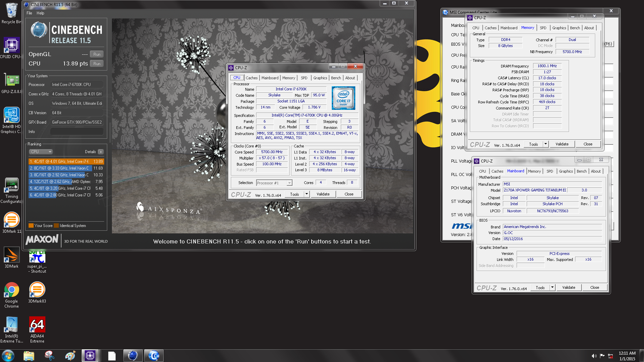Viewport: 644px width, 362px height.
Task: Switch to CPU tab in Mainboard CPU-Z window
Action: [482, 171]
